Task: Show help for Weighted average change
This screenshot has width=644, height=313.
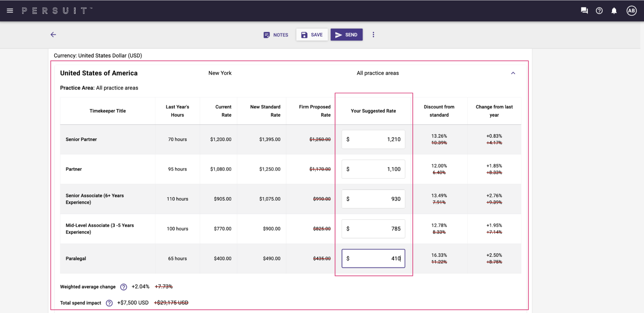Action: (123, 287)
